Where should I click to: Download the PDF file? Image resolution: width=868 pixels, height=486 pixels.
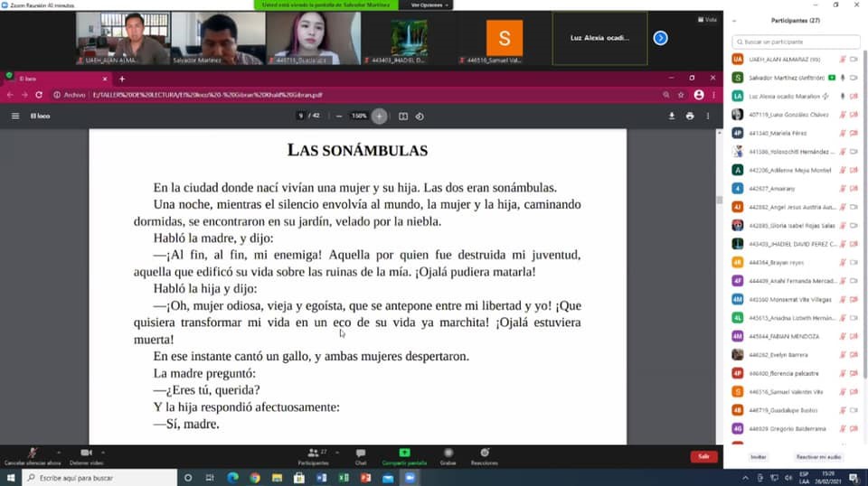coord(672,117)
